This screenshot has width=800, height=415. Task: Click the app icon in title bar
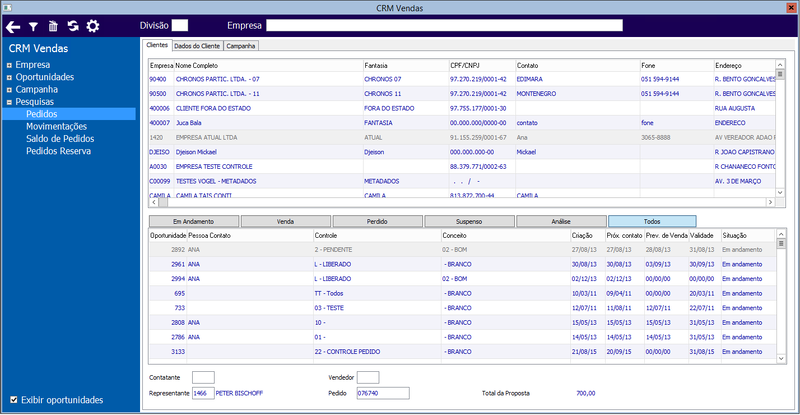[7, 8]
